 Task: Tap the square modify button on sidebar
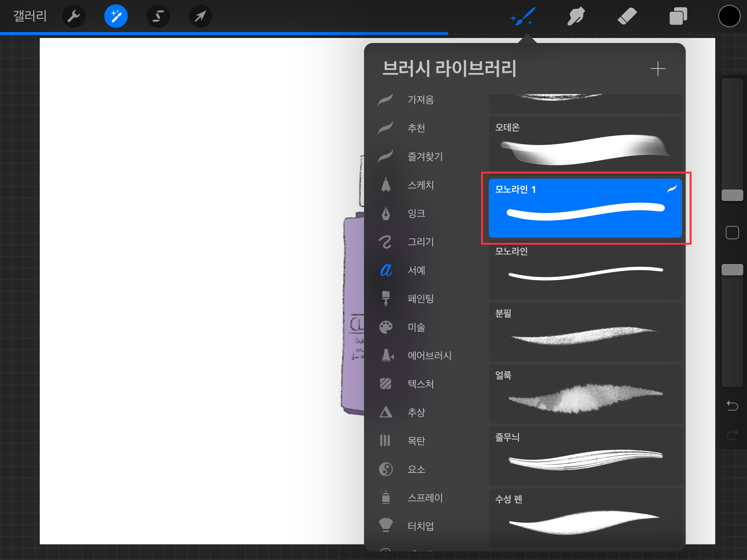732,233
